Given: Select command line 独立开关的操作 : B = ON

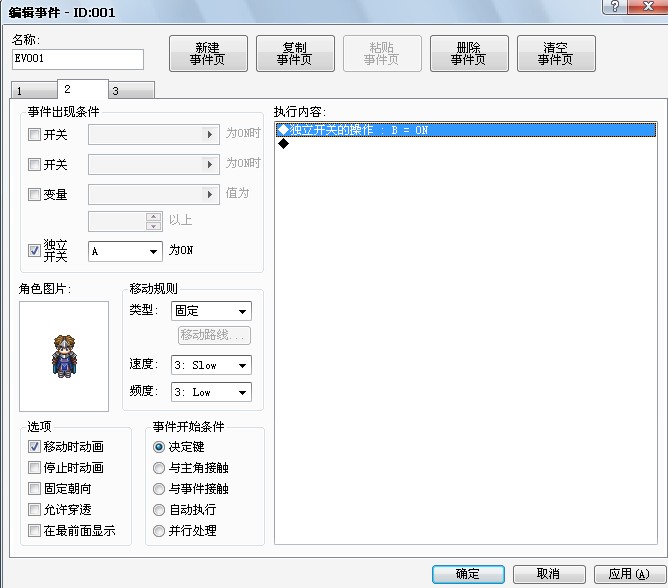Looking at the screenshot, I should [466, 130].
